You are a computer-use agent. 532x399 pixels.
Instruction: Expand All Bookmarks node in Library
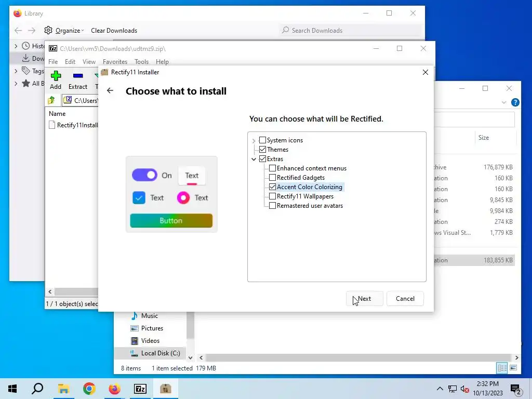(16, 84)
